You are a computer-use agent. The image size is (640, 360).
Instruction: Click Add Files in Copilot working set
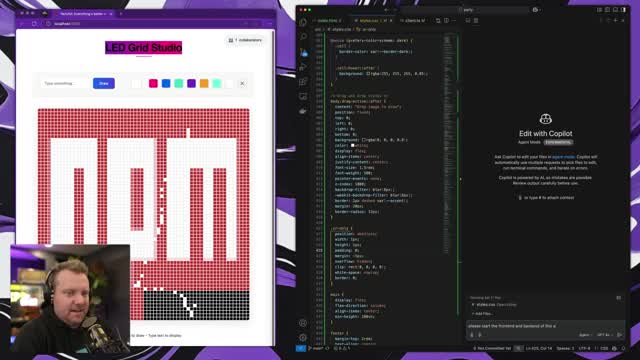point(483,313)
